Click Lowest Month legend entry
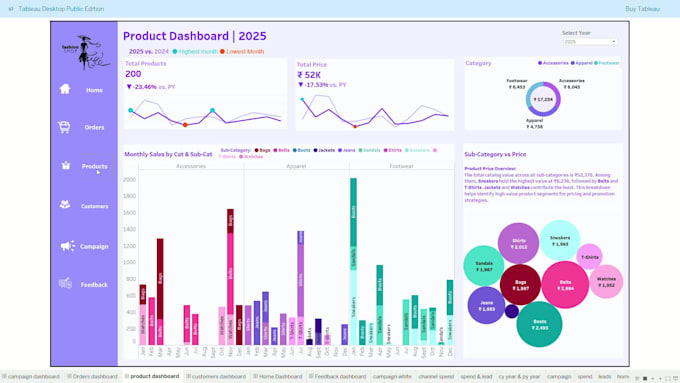Viewport: 680px width, 383px height. [242, 51]
